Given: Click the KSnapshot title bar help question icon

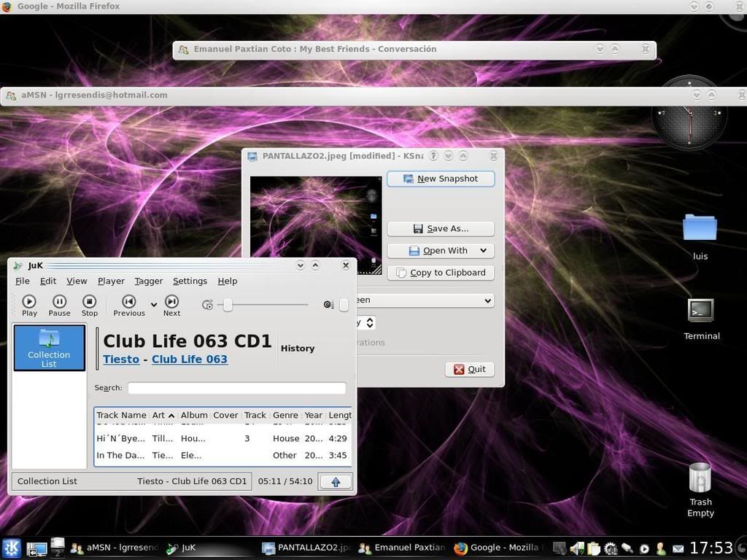Looking at the screenshot, I should 433,156.
